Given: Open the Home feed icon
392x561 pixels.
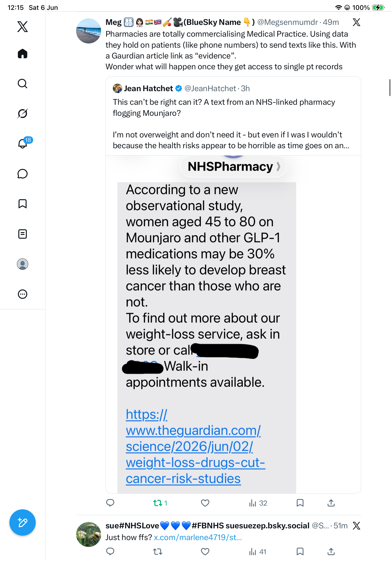Looking at the screenshot, I should [23, 54].
